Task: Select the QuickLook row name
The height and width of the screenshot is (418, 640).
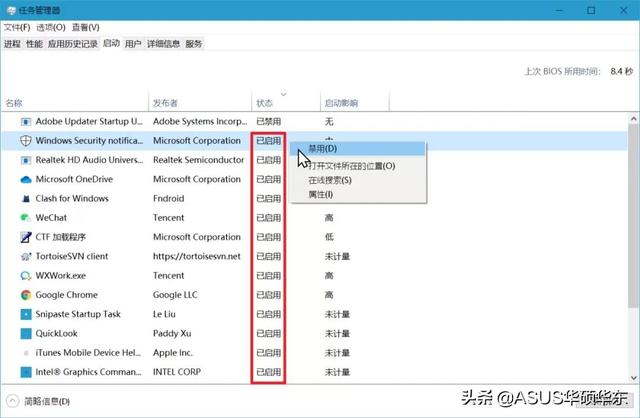Action: coord(56,334)
